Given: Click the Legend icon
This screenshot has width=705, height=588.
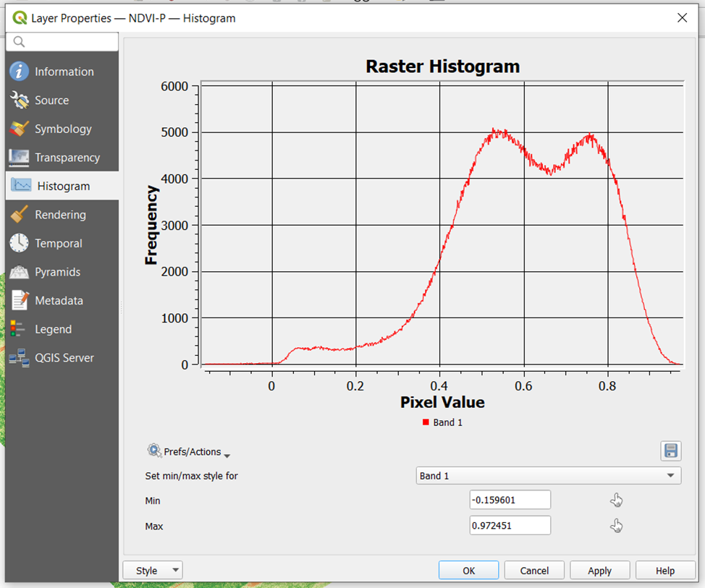Looking at the screenshot, I should pos(18,329).
